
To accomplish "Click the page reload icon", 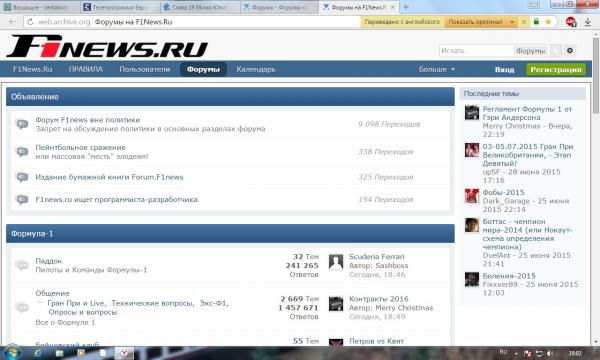I will tap(30, 22).
